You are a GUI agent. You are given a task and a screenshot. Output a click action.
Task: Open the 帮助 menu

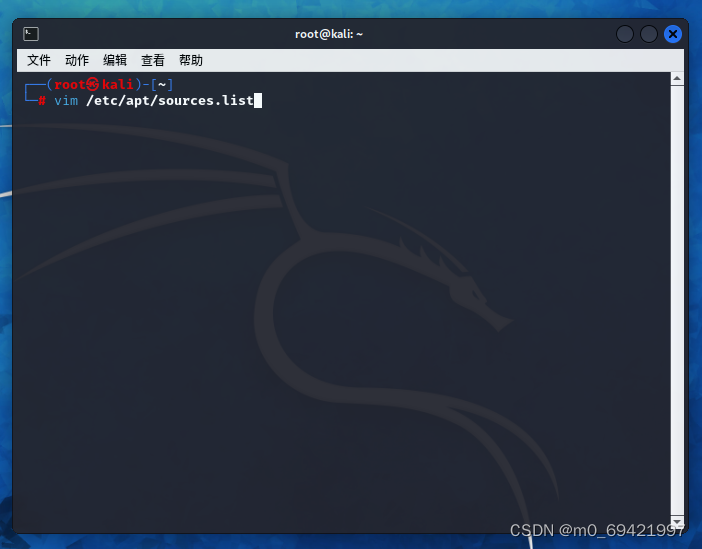click(x=191, y=60)
